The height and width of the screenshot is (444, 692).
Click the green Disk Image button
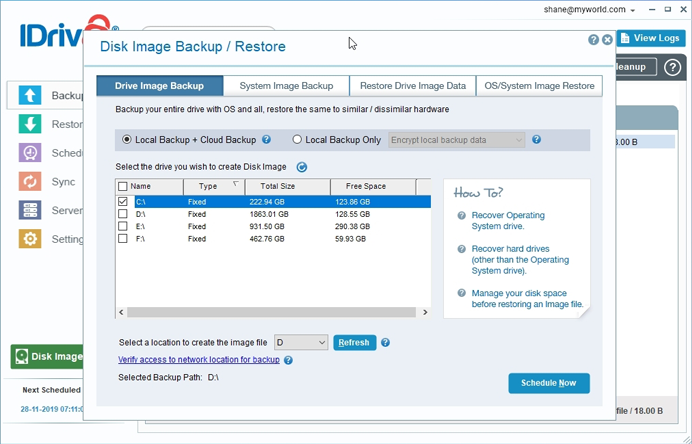(x=47, y=356)
